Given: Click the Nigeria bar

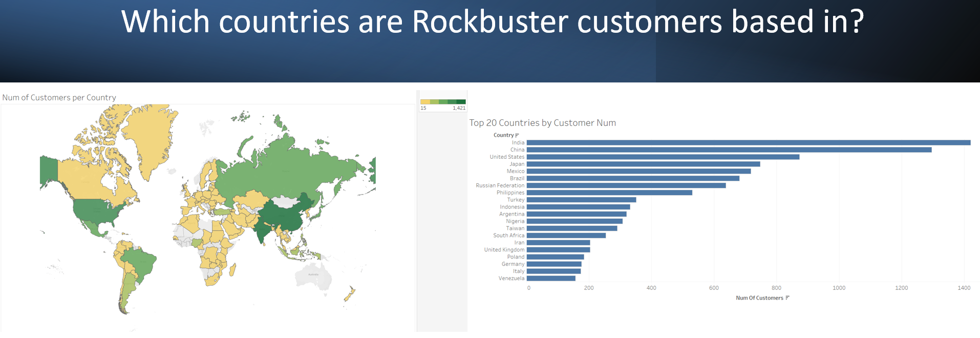Looking at the screenshot, I should pos(574,222).
